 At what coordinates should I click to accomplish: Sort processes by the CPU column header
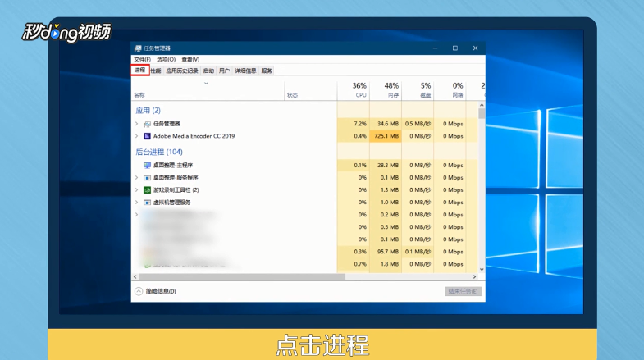click(x=354, y=90)
